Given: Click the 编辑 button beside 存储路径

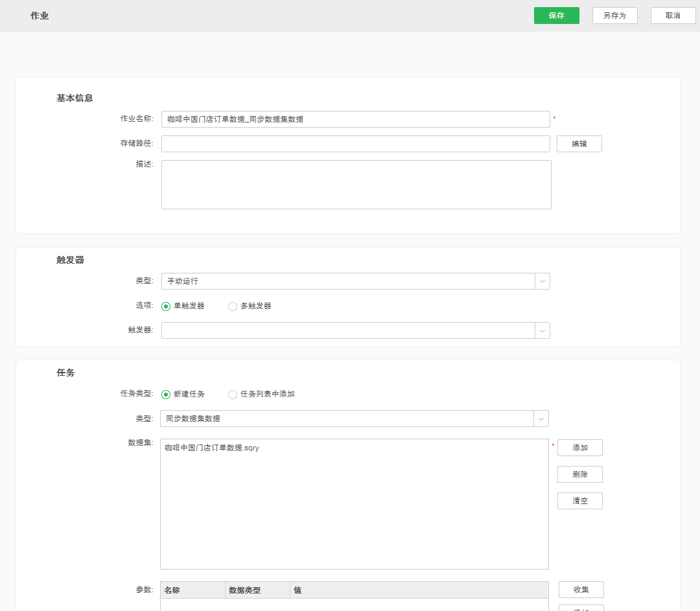Looking at the screenshot, I should [x=579, y=144].
